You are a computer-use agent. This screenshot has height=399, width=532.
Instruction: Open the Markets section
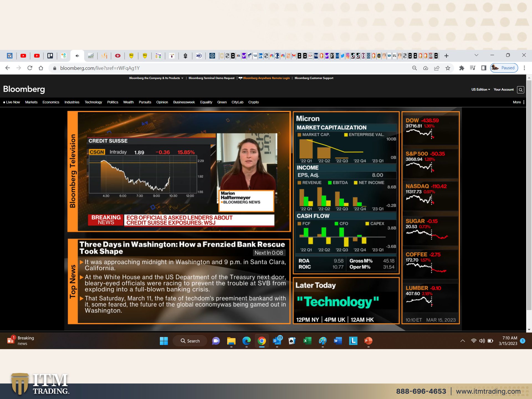(x=31, y=102)
